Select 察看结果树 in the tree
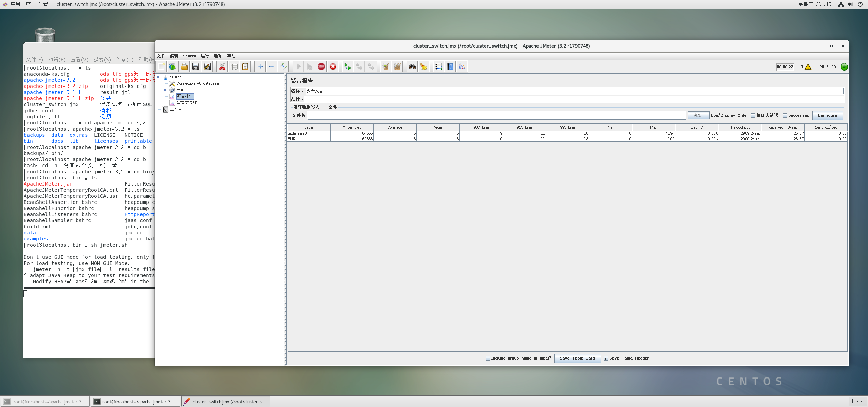 coord(186,103)
